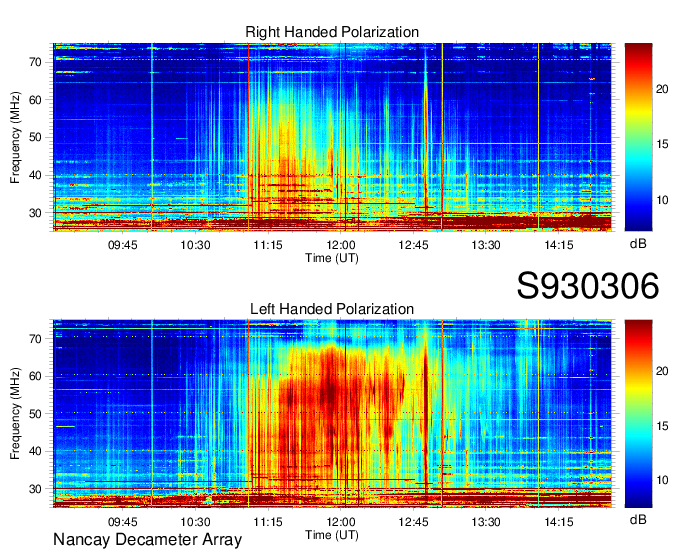The image size is (680, 552).
Task: Click the 09:45 time tick of Right Handed plot
Action: pyautogui.click(x=122, y=245)
